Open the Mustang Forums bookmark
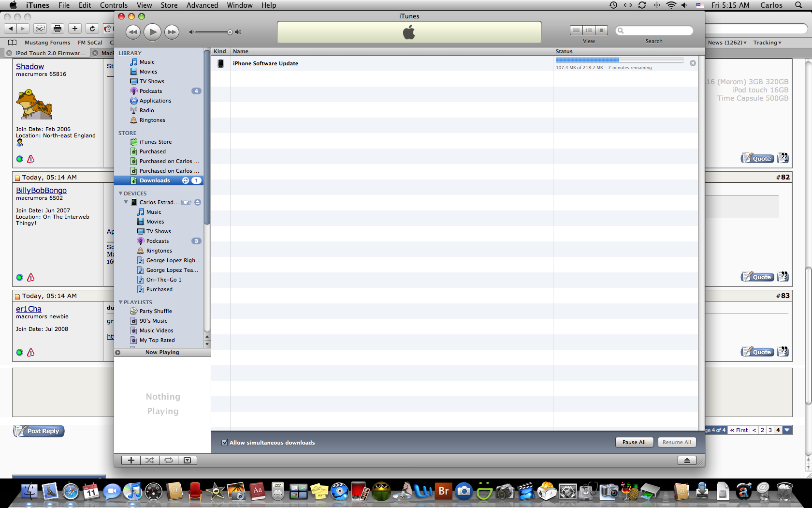Screen dimensions: 812x508 point(47,43)
